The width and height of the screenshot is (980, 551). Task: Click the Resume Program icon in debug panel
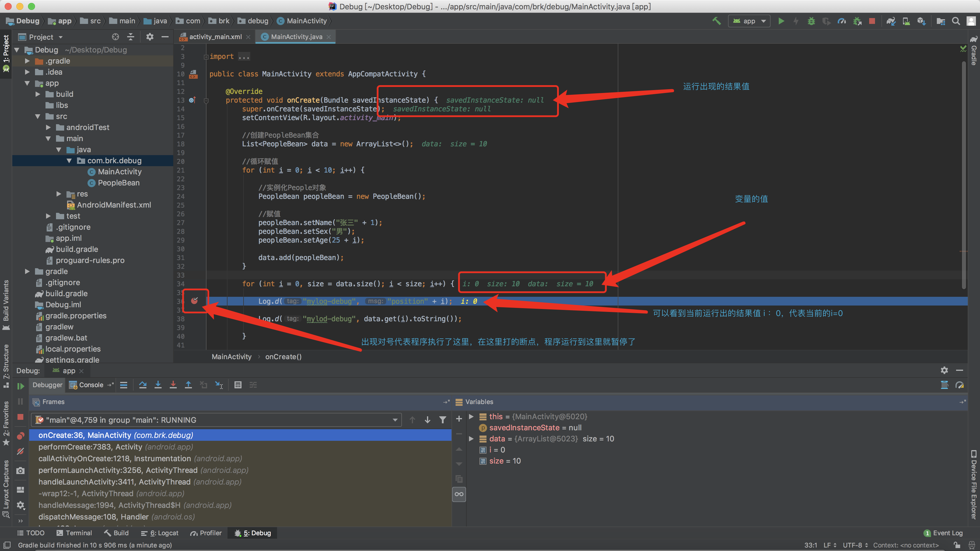coord(20,386)
